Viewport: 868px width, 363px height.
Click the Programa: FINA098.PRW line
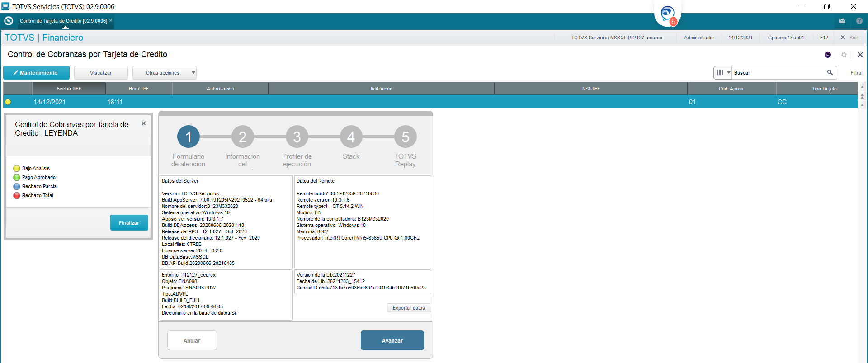click(189, 288)
